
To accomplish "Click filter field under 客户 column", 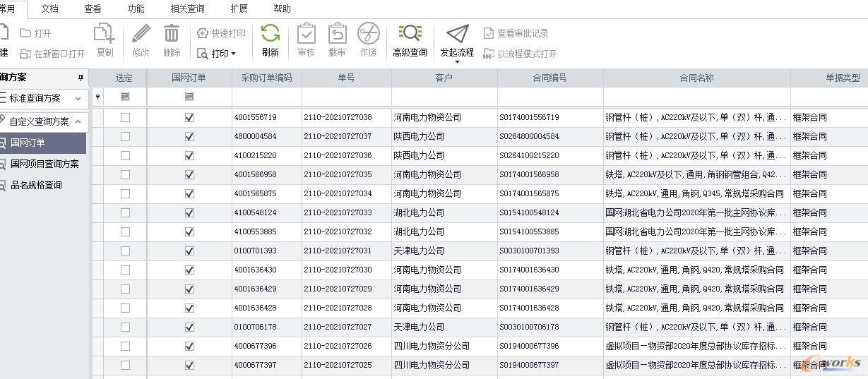I will click(444, 96).
